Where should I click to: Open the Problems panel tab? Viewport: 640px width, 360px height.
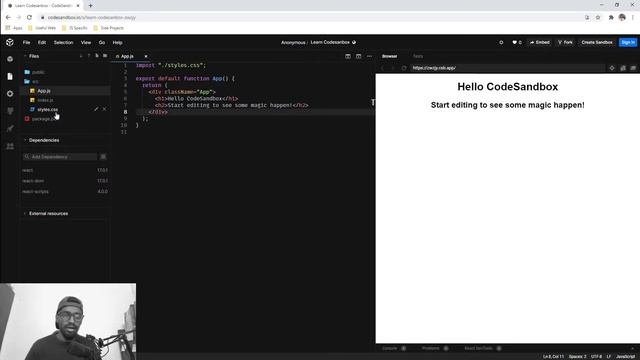tap(431, 349)
